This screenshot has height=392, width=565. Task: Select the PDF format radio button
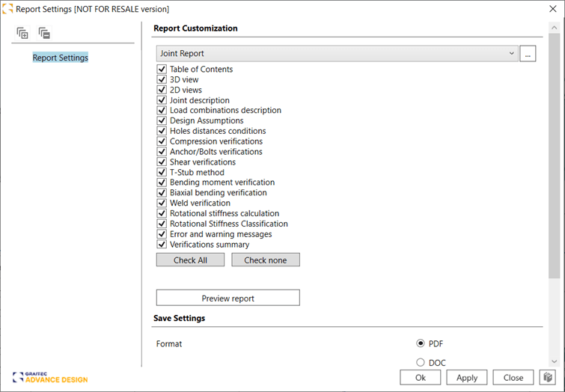click(421, 343)
